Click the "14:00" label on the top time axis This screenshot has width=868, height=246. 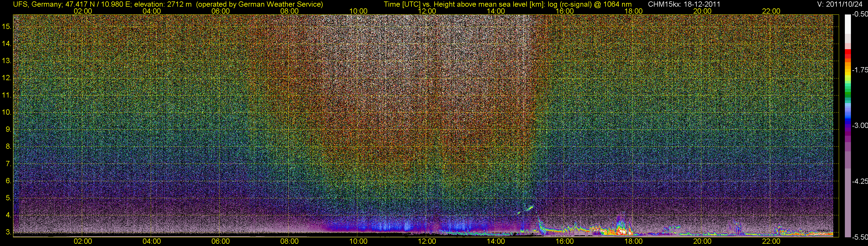[496, 11]
